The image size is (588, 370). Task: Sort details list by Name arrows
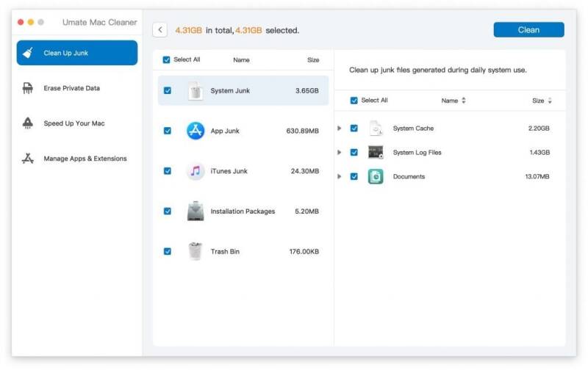(x=464, y=101)
